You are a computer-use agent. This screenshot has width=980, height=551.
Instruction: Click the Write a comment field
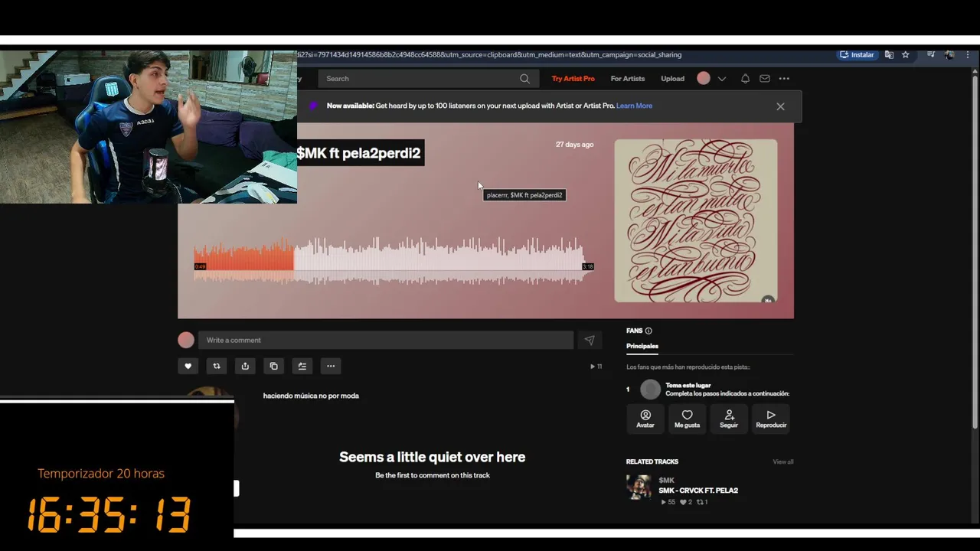click(386, 341)
